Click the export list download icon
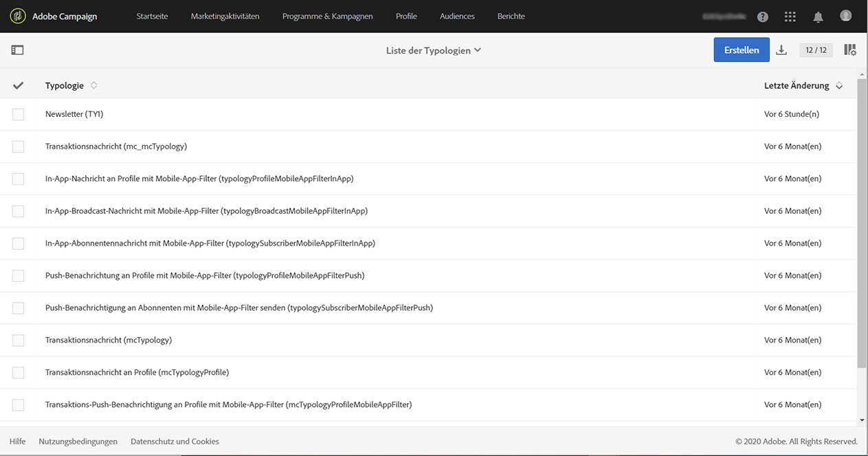The image size is (868, 456). pos(781,50)
